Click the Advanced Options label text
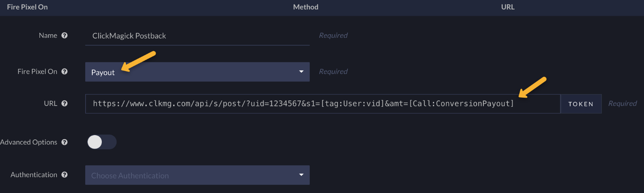This screenshot has width=644, height=193. (x=28, y=142)
